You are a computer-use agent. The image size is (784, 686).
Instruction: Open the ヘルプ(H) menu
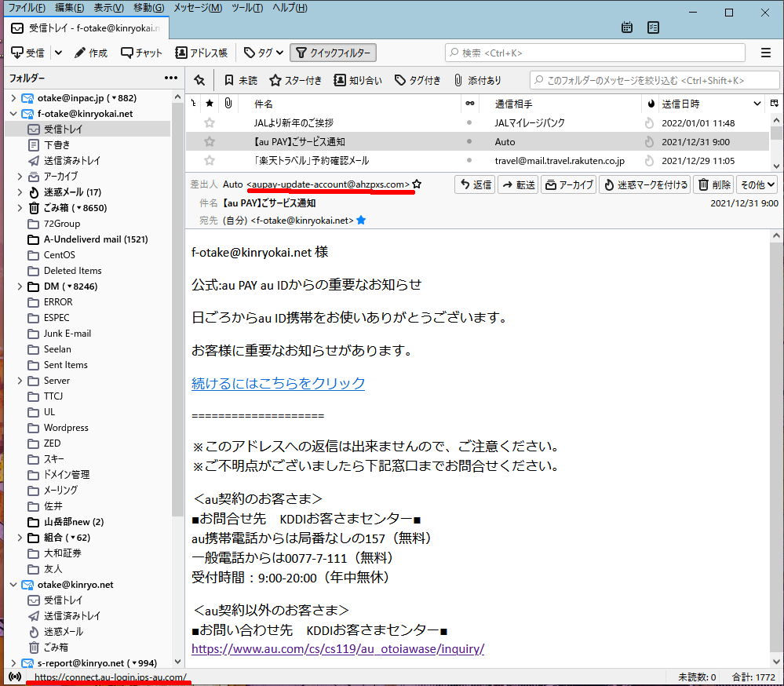pyautogui.click(x=290, y=8)
